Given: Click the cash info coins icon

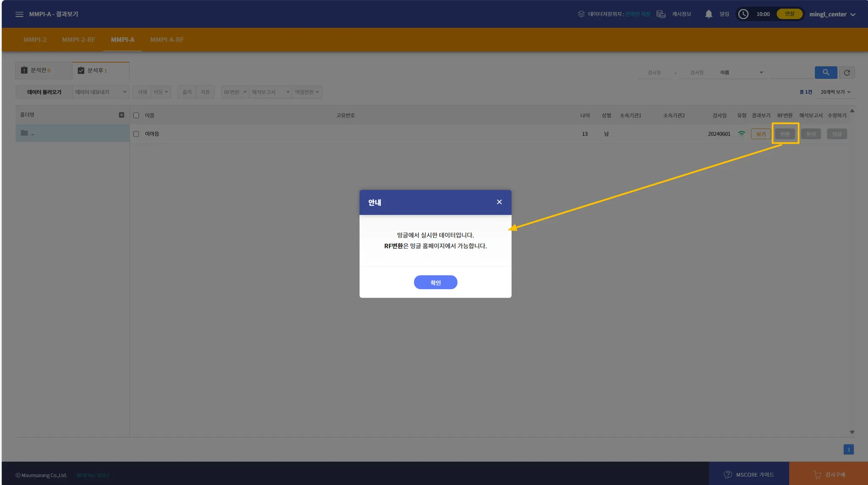Looking at the screenshot, I should click(x=661, y=14).
